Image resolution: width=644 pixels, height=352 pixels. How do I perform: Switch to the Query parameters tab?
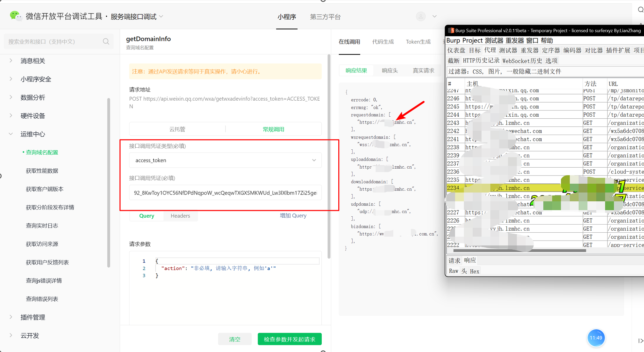coord(146,216)
